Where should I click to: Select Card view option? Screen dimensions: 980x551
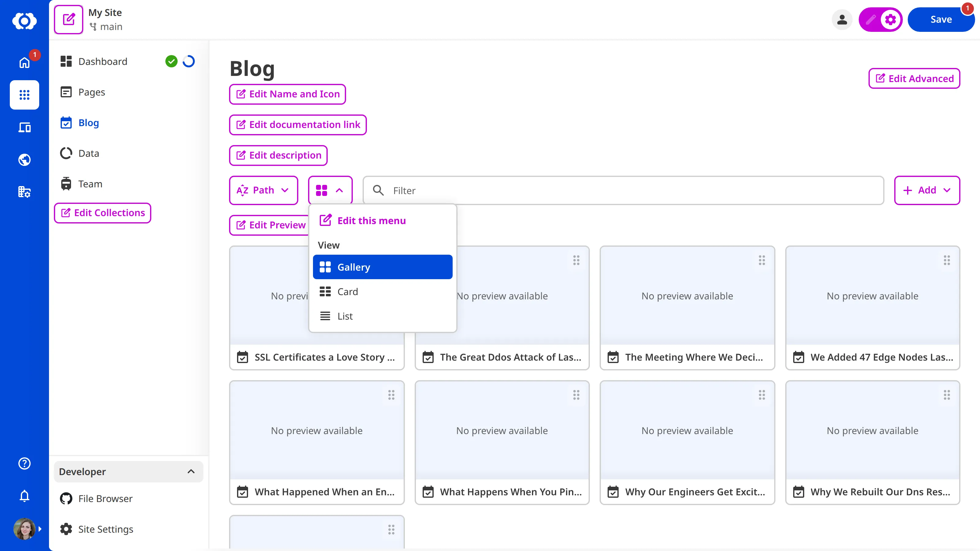click(x=382, y=292)
